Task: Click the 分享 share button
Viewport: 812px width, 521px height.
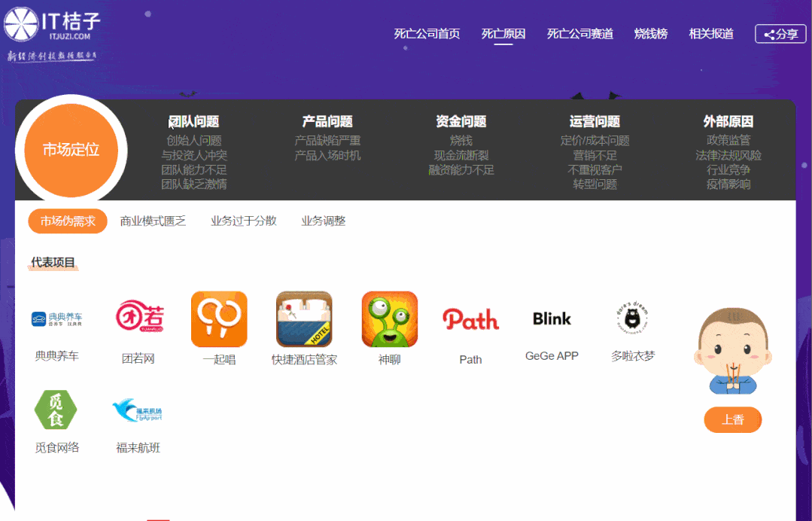Action: 780,34
